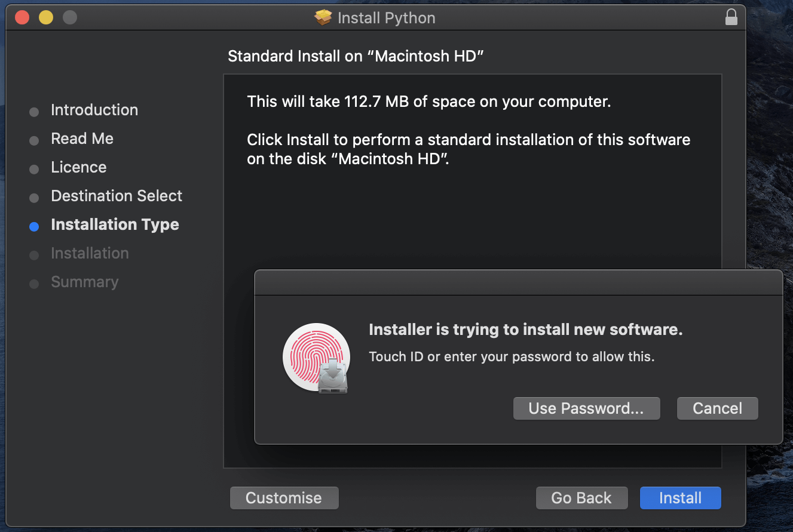The width and height of the screenshot is (793, 532).
Task: Click the greyed-out Installation step
Action: 90,253
